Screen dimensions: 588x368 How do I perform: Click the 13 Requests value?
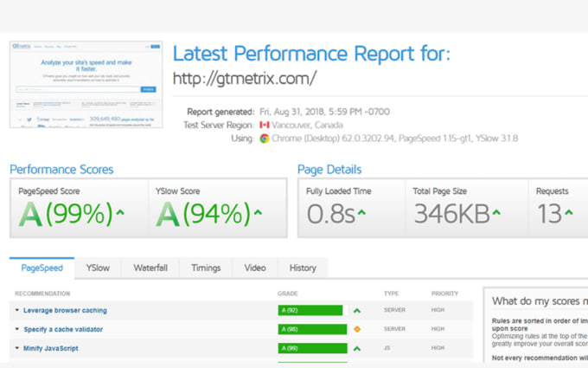pyautogui.click(x=549, y=214)
